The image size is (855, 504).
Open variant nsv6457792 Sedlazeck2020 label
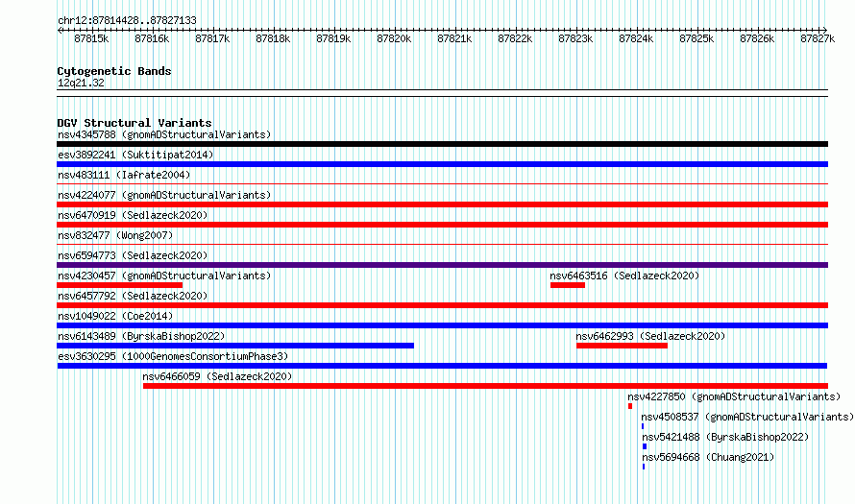tap(133, 296)
